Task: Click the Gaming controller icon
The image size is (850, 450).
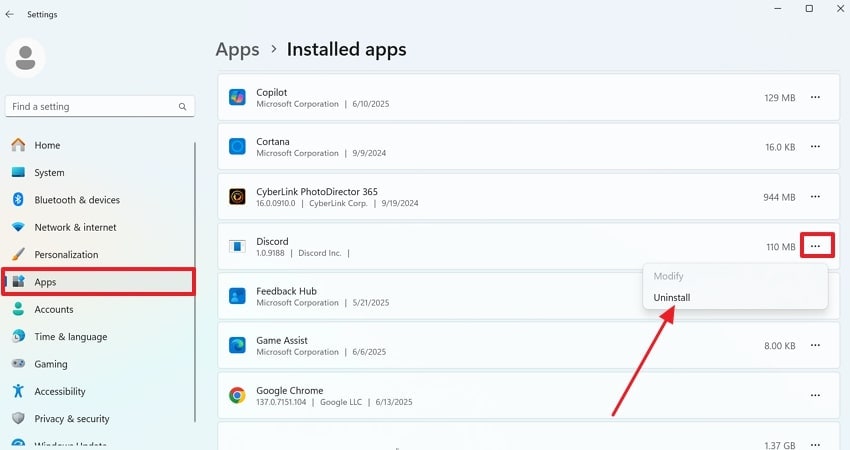Action: point(18,363)
